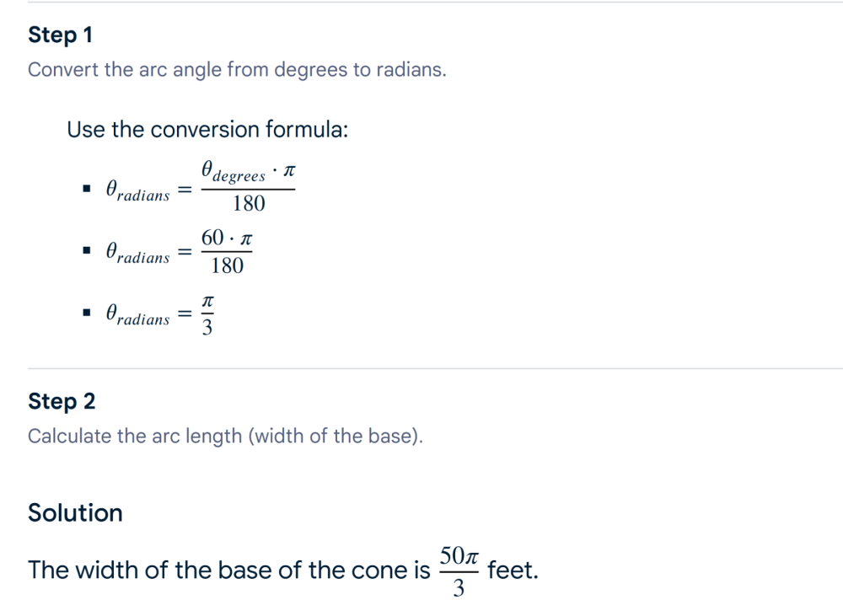Click the word "feet." after the answer
Screen dimensions: 843x616
(513, 570)
